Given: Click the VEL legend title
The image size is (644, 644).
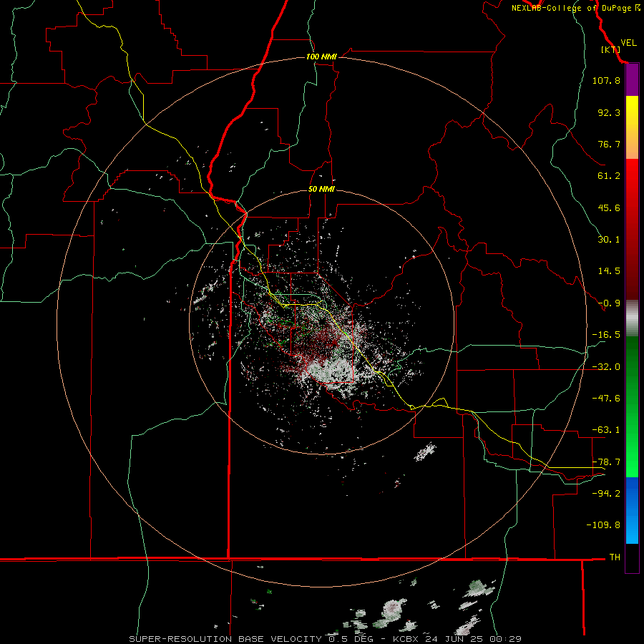Looking at the screenshot, I should pos(628,43).
